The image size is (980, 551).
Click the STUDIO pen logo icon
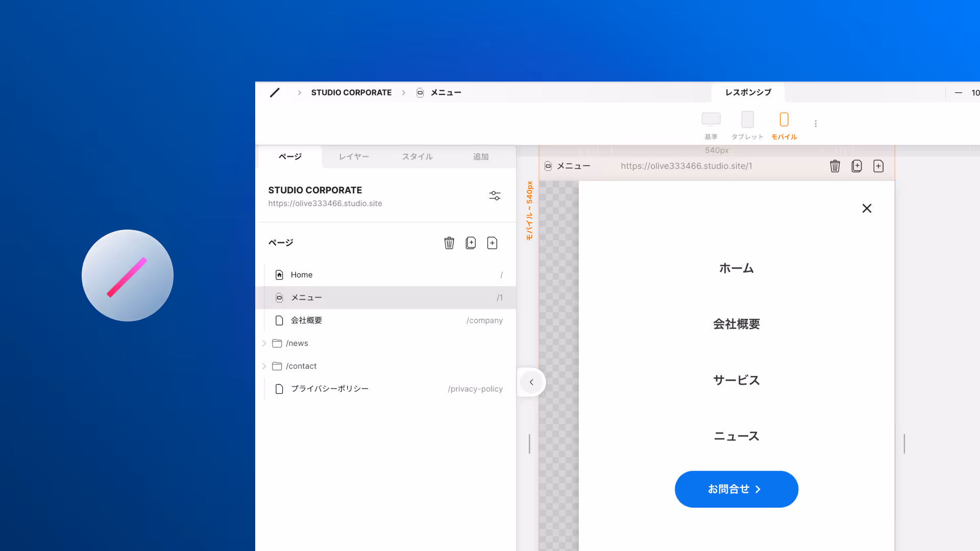pyautogui.click(x=275, y=92)
